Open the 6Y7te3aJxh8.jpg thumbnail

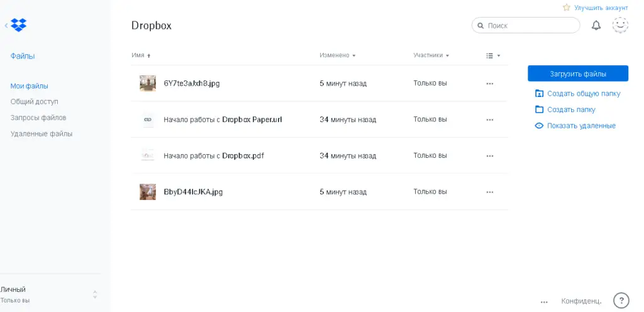[148, 83]
